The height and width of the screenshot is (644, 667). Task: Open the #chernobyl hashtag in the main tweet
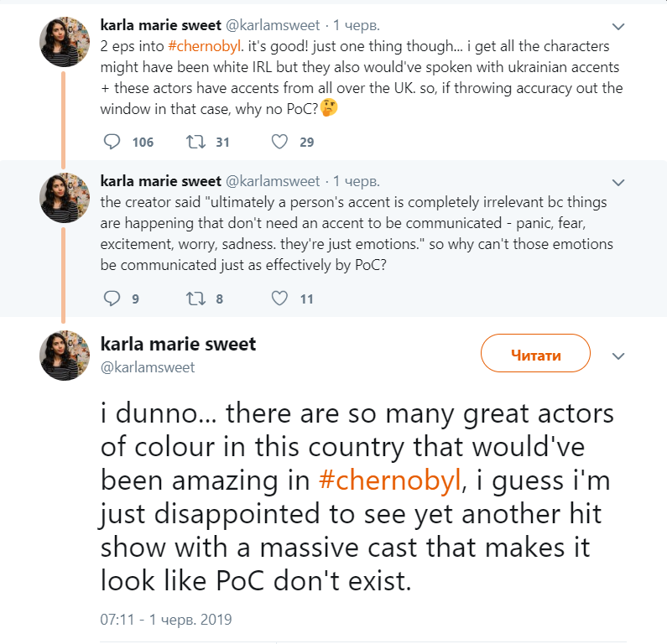[391, 480]
